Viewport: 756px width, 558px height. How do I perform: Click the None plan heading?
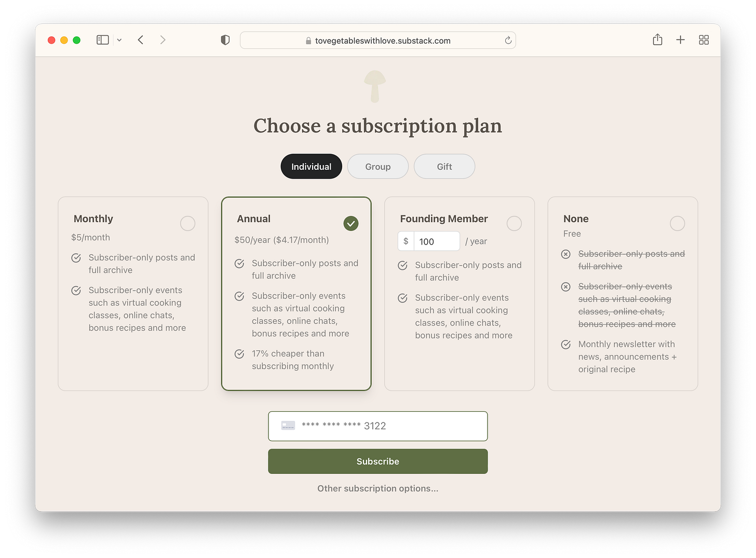(x=576, y=219)
